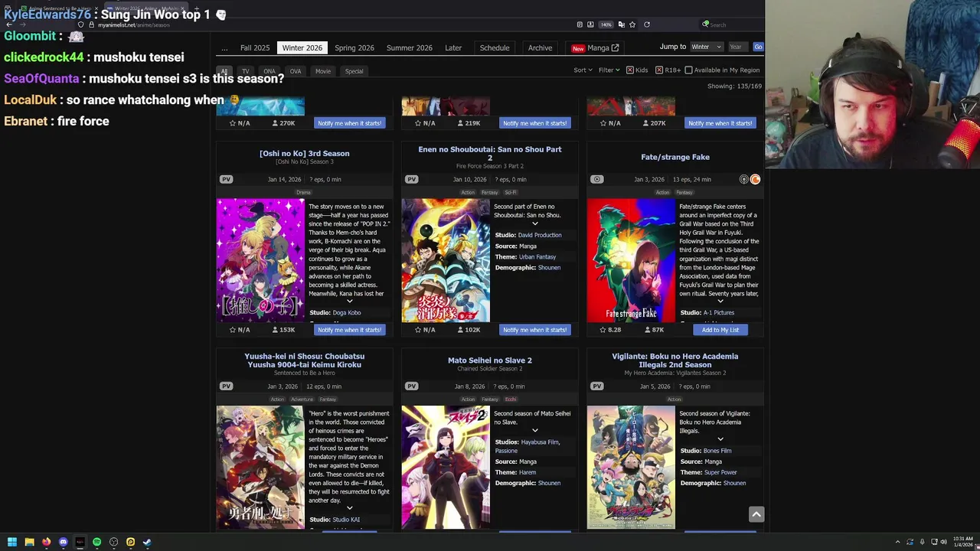Click the microphone icon in the system tray
Image resolution: width=980 pixels, height=551 pixels.
(x=922, y=542)
